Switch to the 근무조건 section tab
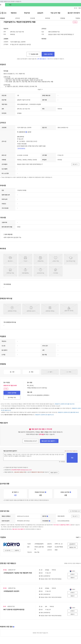The width and height of the screenshot is (81, 644). point(18,18)
